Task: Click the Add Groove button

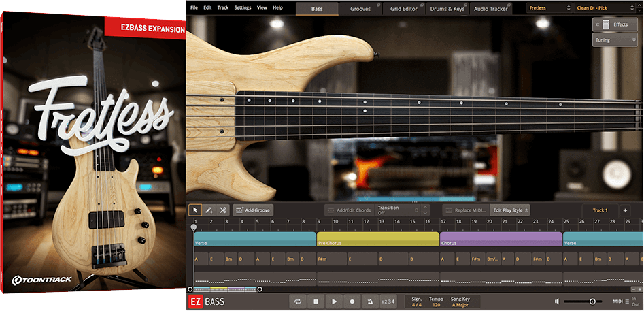Action: click(252, 210)
